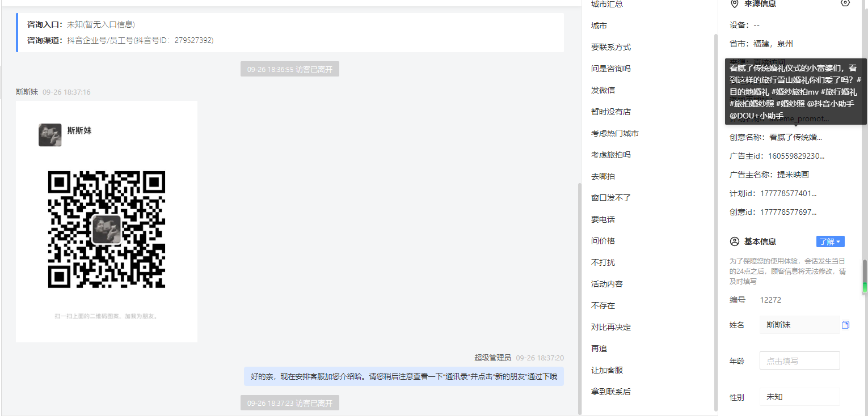868x416 pixels.
Task: Copy the name 斯斯妹 with the copy icon
Action: (846, 325)
